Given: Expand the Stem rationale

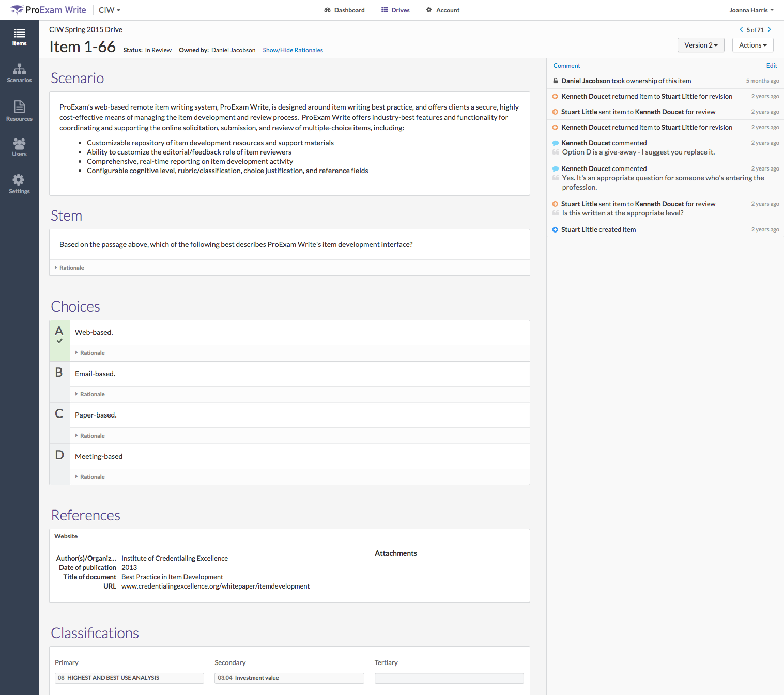Looking at the screenshot, I should pyautogui.click(x=69, y=268).
